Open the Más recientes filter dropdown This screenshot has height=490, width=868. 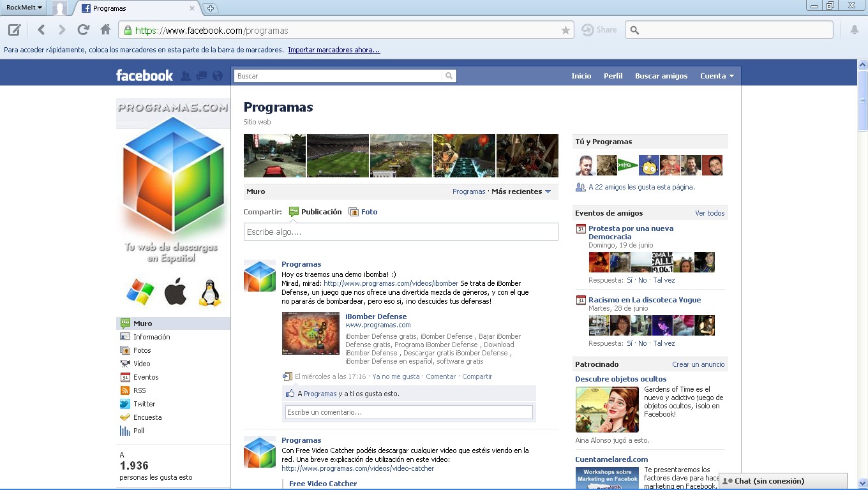pyautogui.click(x=521, y=191)
